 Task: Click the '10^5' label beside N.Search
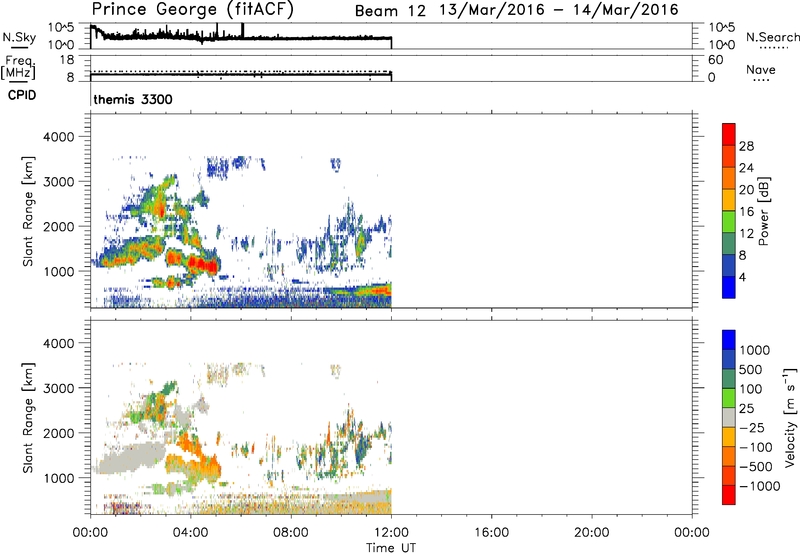[722, 27]
